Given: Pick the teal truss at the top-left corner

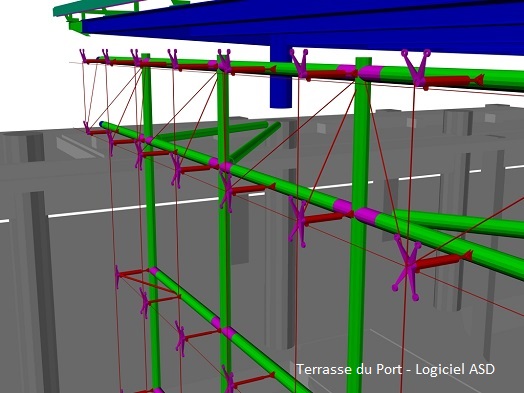Looking at the screenshot, I should (97, 7).
